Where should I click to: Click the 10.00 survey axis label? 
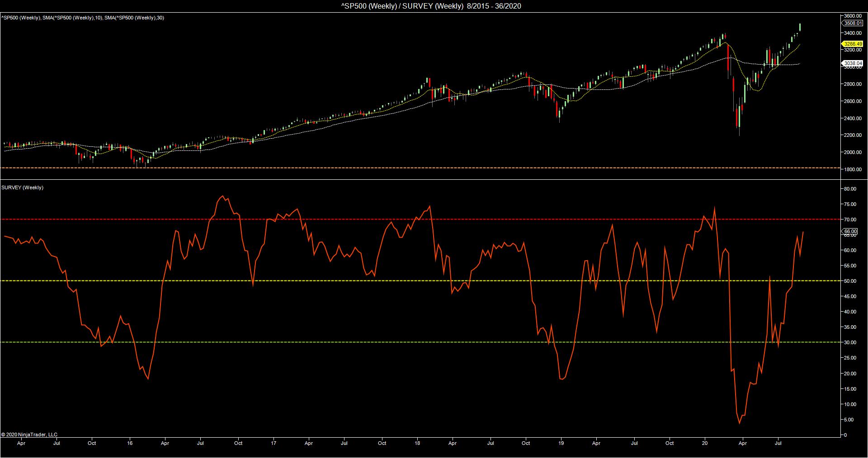click(850, 404)
